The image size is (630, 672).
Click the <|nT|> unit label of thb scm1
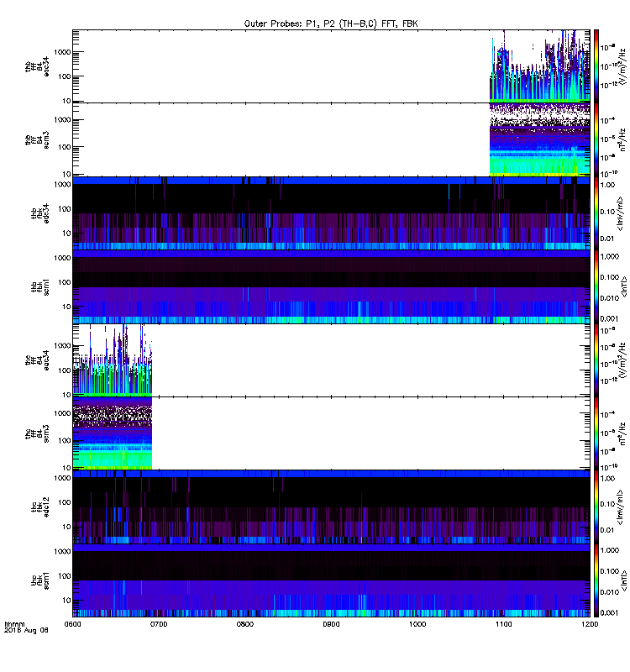point(624,286)
